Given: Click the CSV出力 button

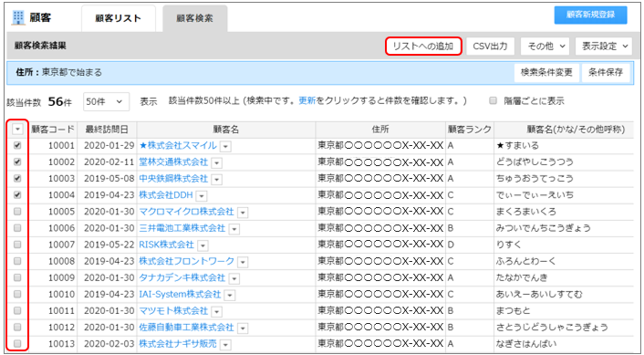Looking at the screenshot, I should coord(491,46).
